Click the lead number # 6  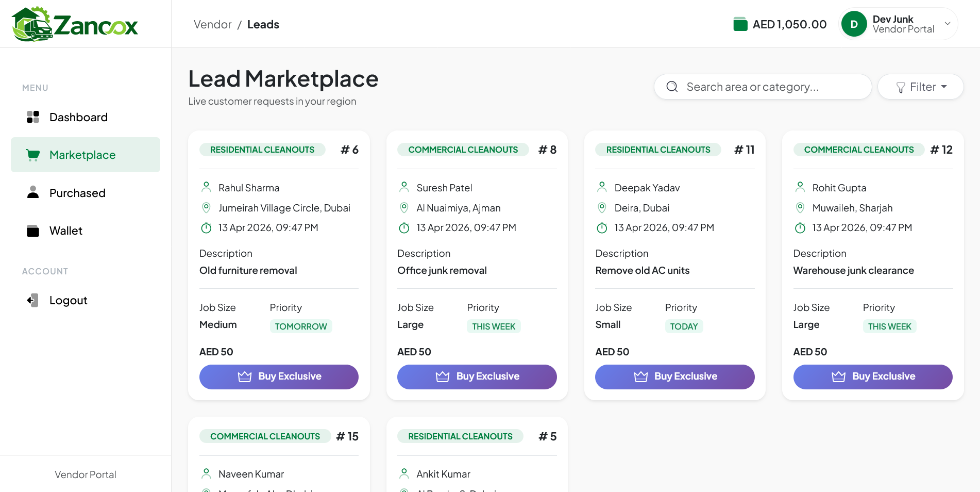[x=349, y=150]
